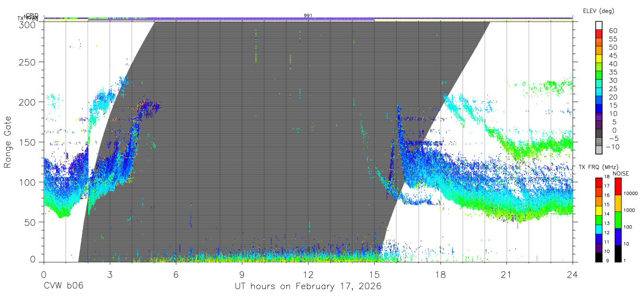Click the 21 hour tick label on UT axis

pyautogui.click(x=507, y=274)
